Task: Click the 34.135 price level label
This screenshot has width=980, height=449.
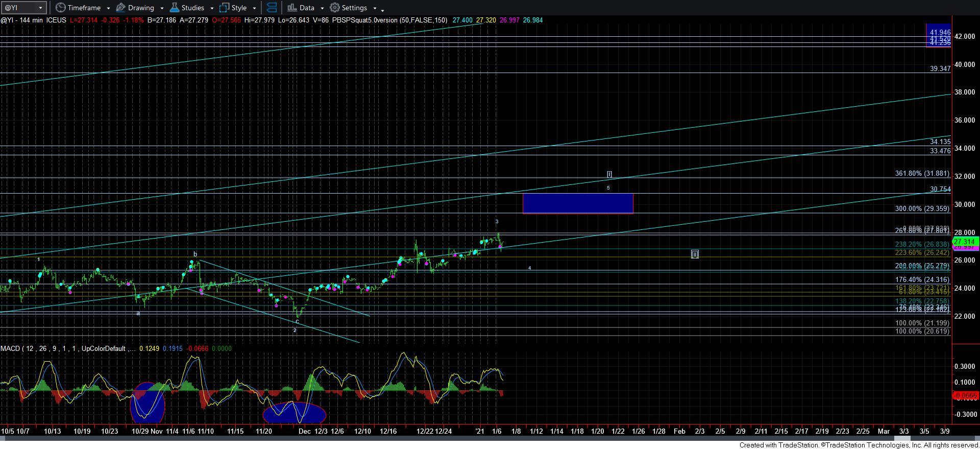Action: tap(940, 141)
